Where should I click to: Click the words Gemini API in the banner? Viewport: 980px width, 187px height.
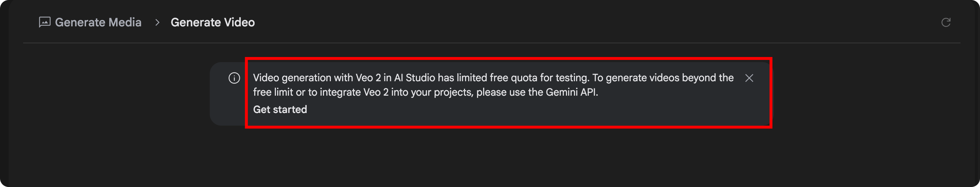point(571,92)
